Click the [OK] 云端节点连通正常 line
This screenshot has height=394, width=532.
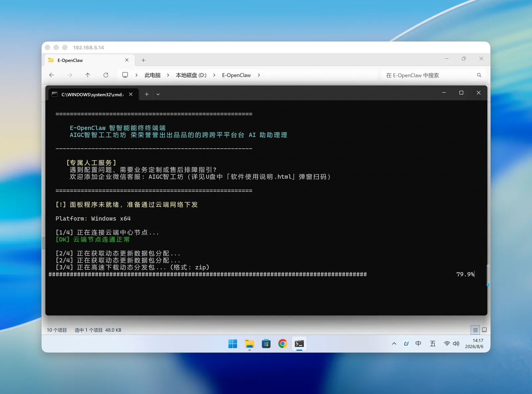[x=93, y=239]
